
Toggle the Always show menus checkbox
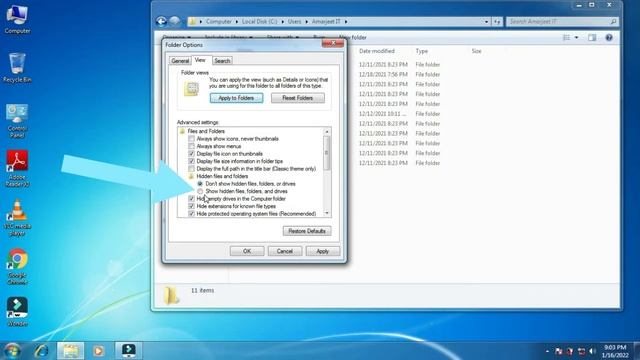pos(191,146)
